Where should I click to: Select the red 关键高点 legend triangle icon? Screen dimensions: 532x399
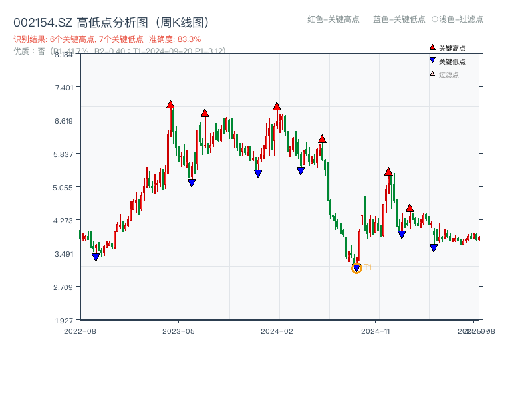pos(432,47)
